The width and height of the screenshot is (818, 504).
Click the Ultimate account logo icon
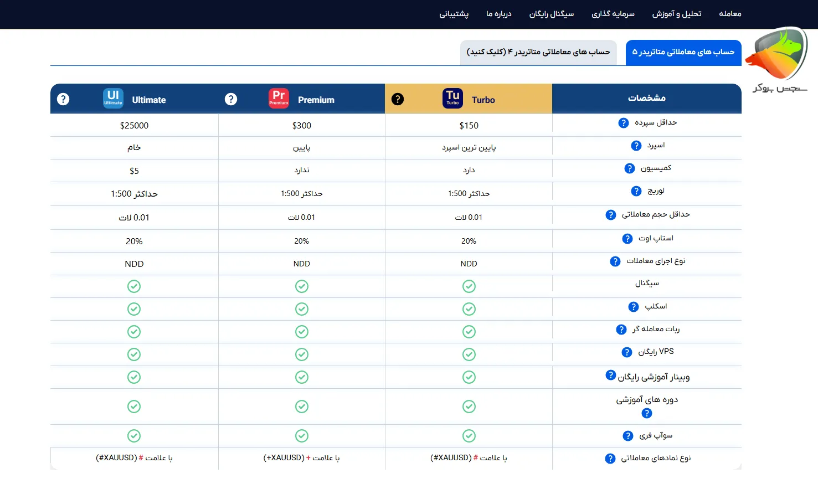point(113,98)
